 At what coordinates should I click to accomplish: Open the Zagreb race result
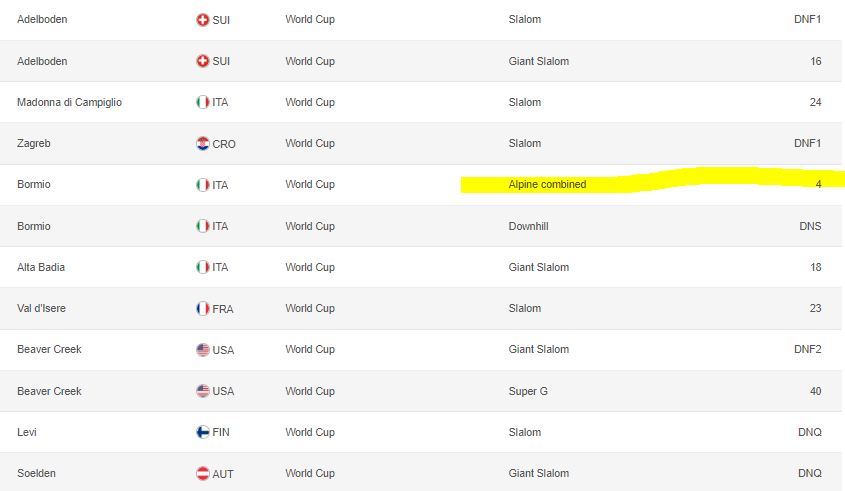[x=33, y=143]
